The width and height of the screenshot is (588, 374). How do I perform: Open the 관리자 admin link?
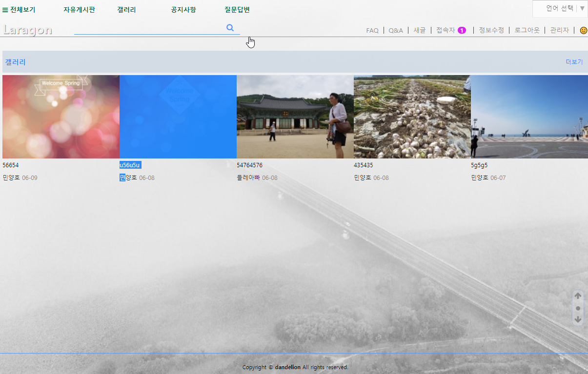559,30
